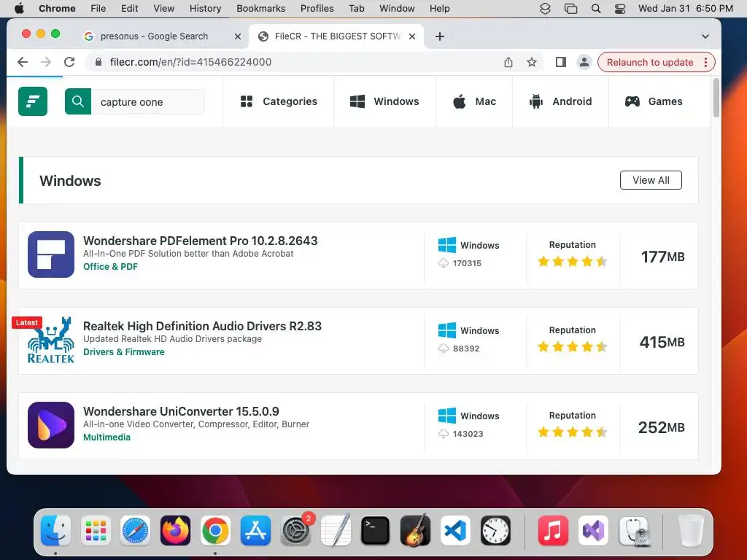
Task: Launch Firefox from the Dock
Action: coord(175,531)
